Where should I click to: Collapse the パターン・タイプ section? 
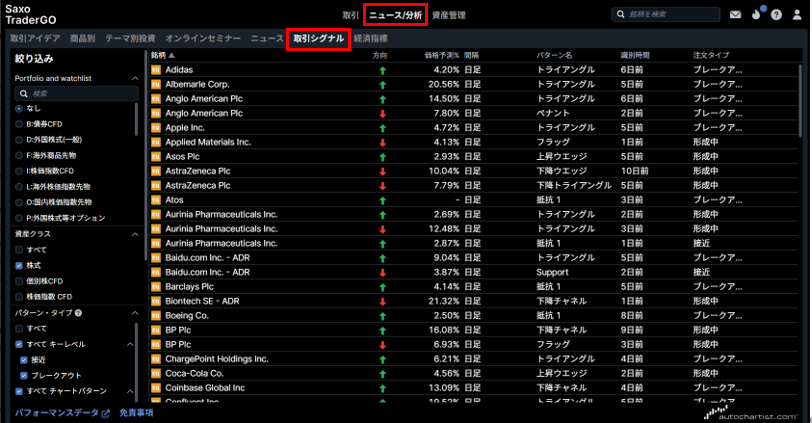click(x=135, y=313)
